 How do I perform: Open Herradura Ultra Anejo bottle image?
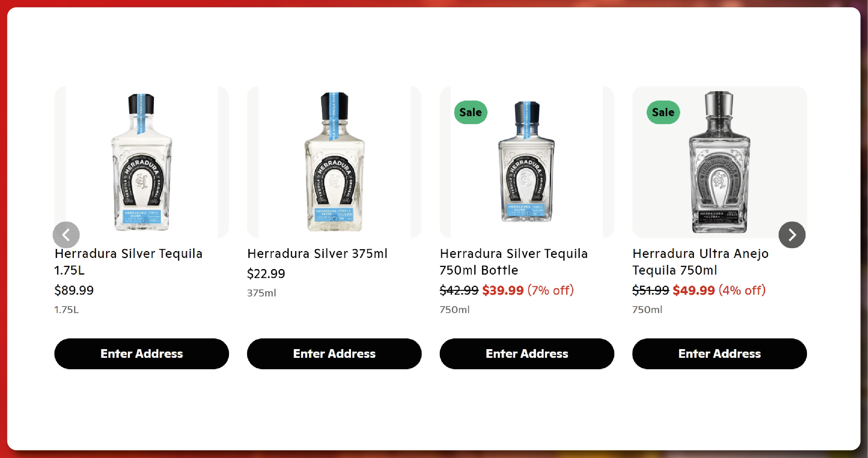click(x=719, y=162)
